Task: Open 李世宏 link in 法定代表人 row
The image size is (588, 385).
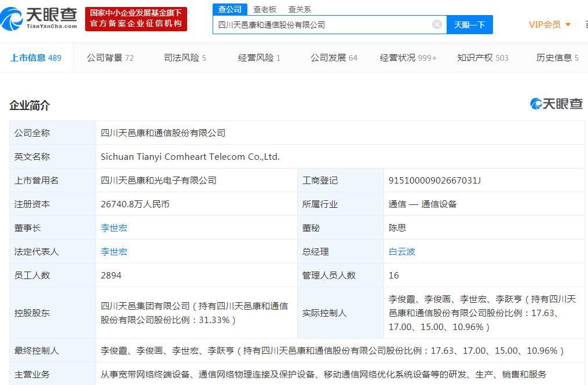Action: (x=114, y=251)
